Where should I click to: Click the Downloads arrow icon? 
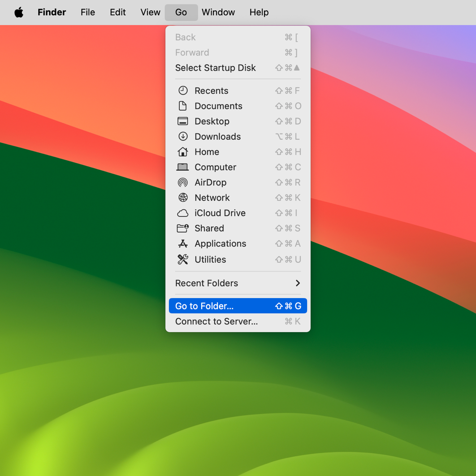point(183,136)
